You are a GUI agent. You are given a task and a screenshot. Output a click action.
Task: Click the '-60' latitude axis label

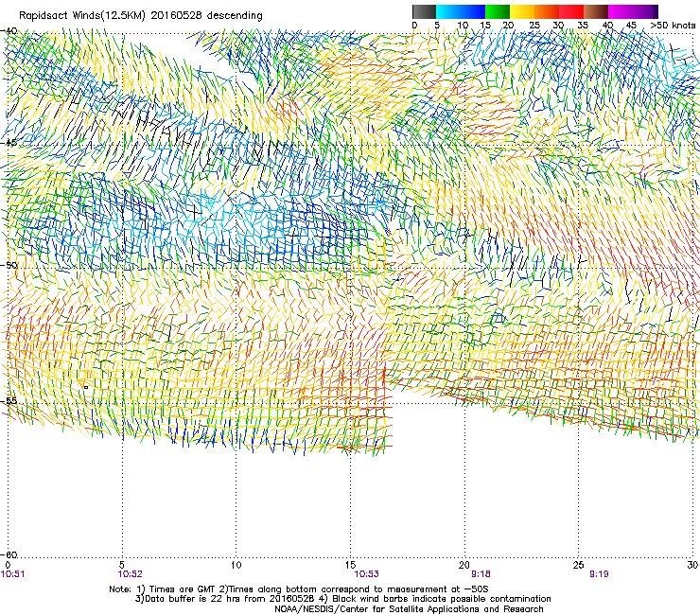click(x=9, y=554)
